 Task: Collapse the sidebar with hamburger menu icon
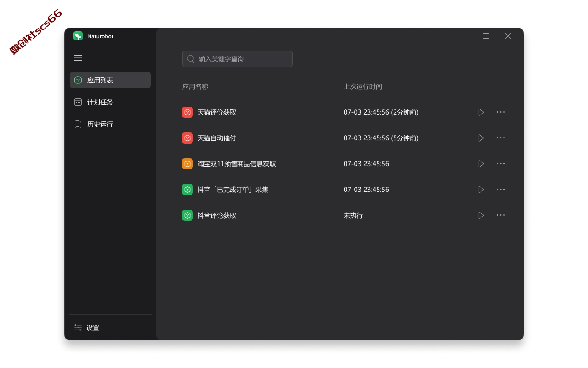(x=78, y=58)
